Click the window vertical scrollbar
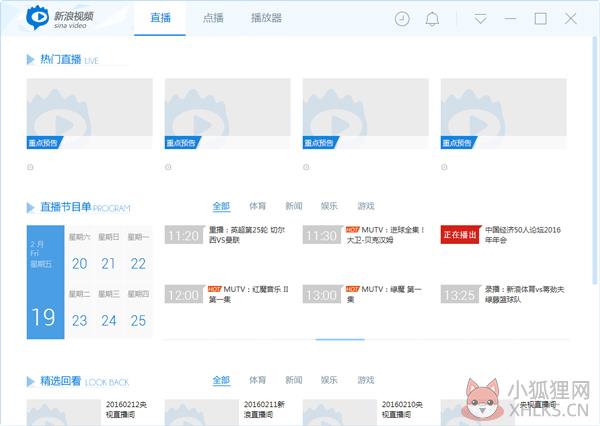Viewport: 600px width, 426px height. pyautogui.click(x=595, y=161)
